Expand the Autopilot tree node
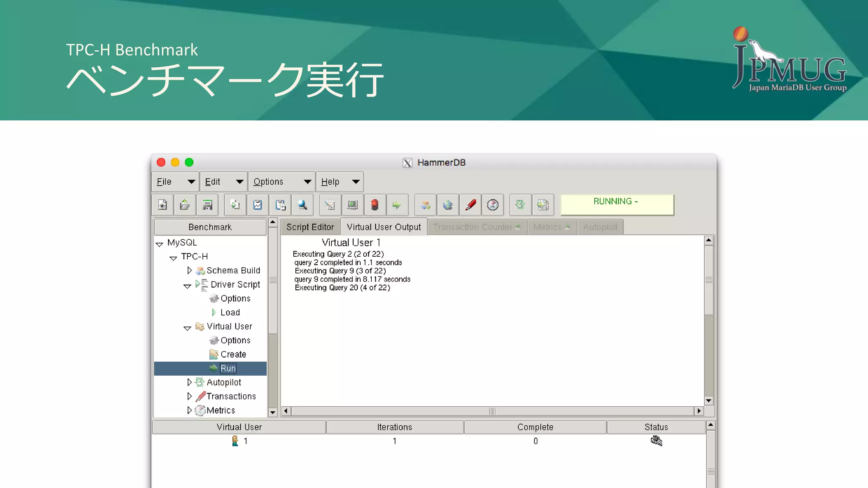Screen dimensions: 868x488 (x=189, y=382)
